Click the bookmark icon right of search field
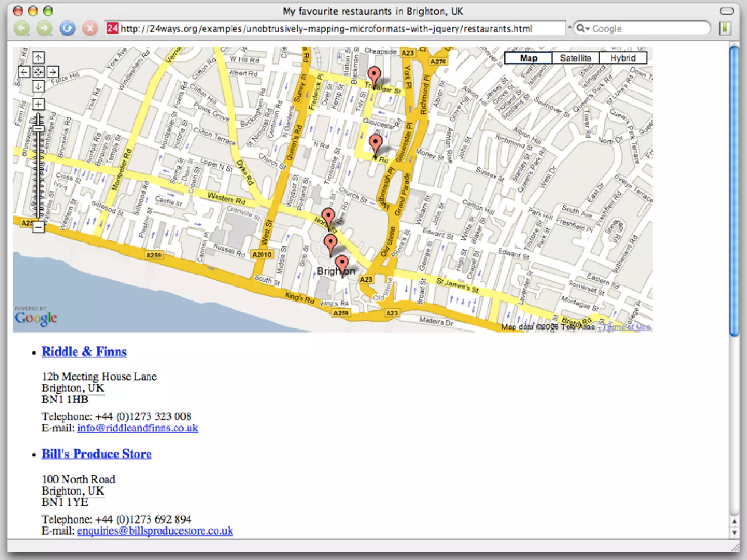Viewport: 747px width, 560px height. [x=725, y=28]
